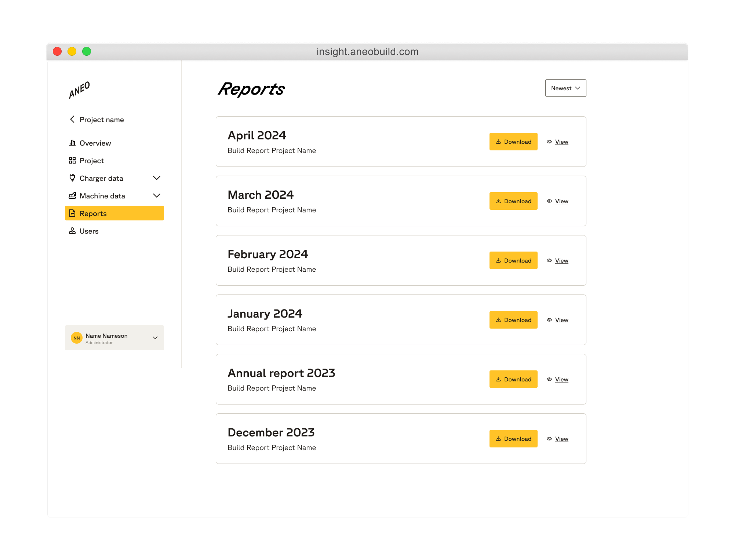The image size is (735, 560).
Task: Click the back arrow beside Project name
Action: (x=72, y=120)
